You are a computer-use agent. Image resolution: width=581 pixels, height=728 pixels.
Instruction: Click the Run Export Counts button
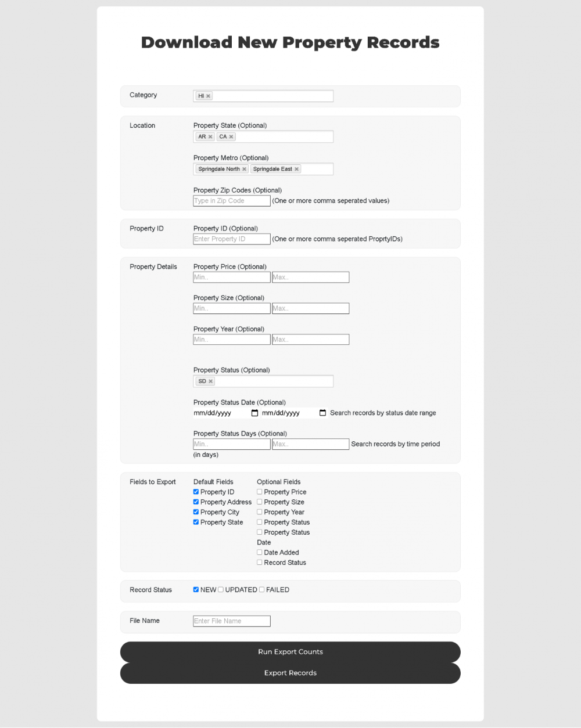[290, 652]
